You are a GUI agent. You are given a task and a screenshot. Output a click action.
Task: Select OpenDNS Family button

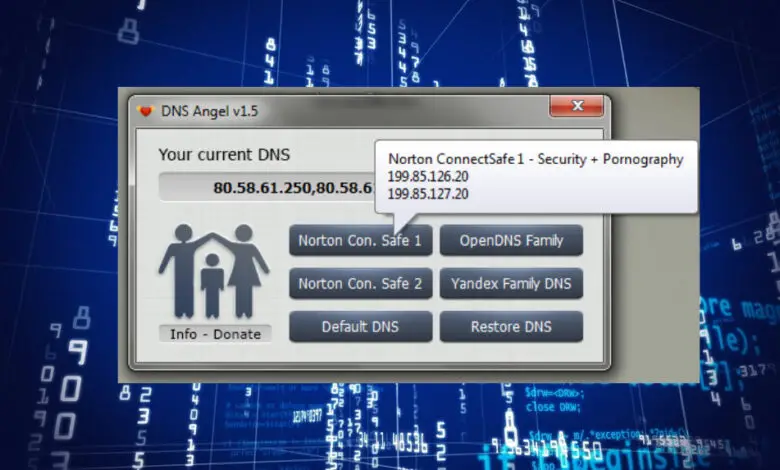(x=511, y=240)
